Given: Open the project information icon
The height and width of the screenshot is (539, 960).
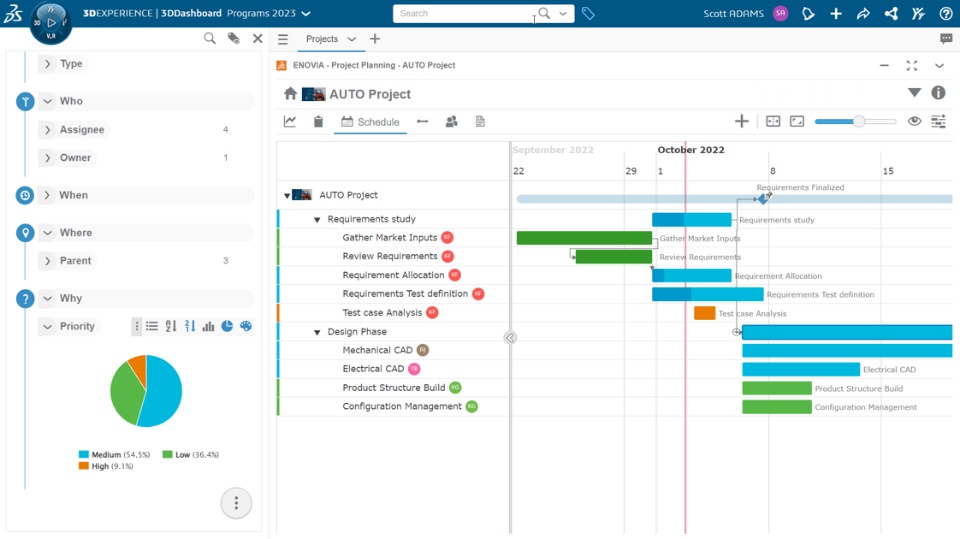Looking at the screenshot, I should click(938, 92).
